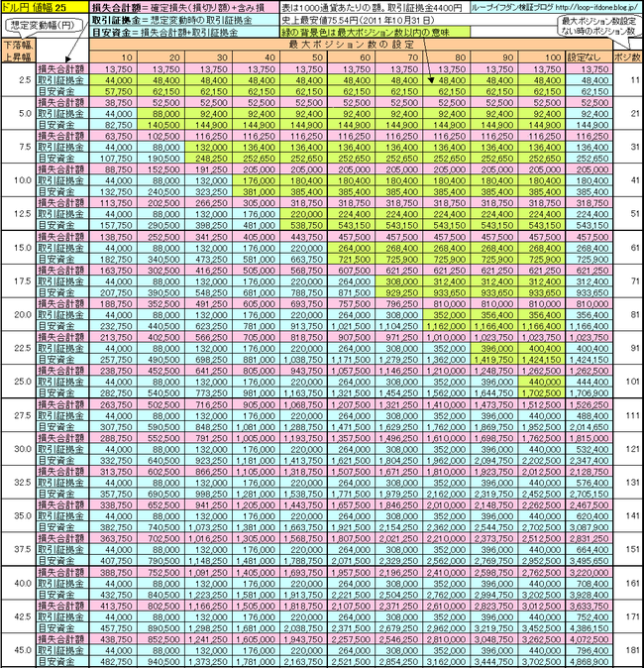Image resolution: width=644 pixels, height=668 pixels.
Task: Select the cell with value '1,021,500'
Action: click(x=352, y=326)
